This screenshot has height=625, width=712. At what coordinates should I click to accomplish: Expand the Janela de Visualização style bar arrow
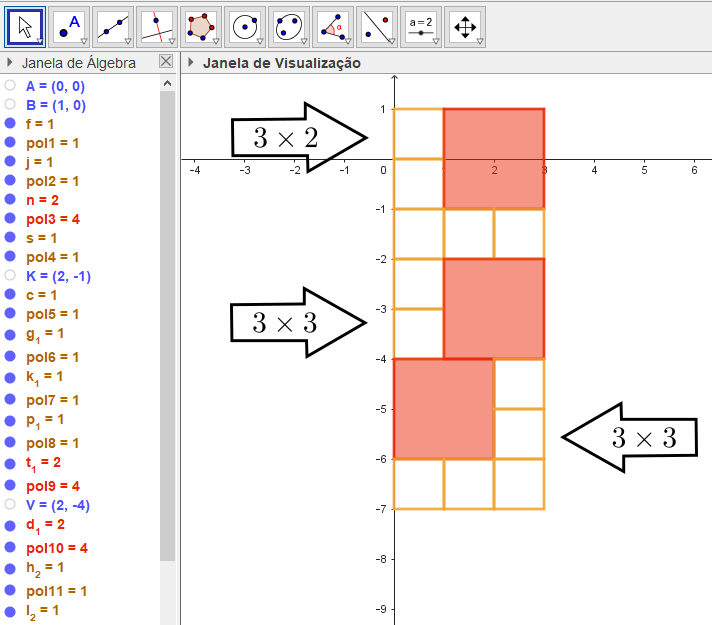(190, 63)
